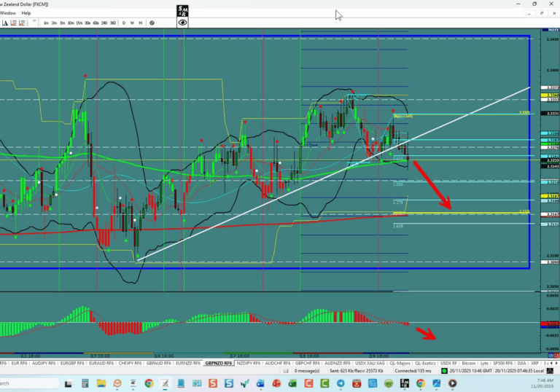Switch chart to 30m timeframe
The width and height of the screenshot is (560, 392).
[x=87, y=23]
